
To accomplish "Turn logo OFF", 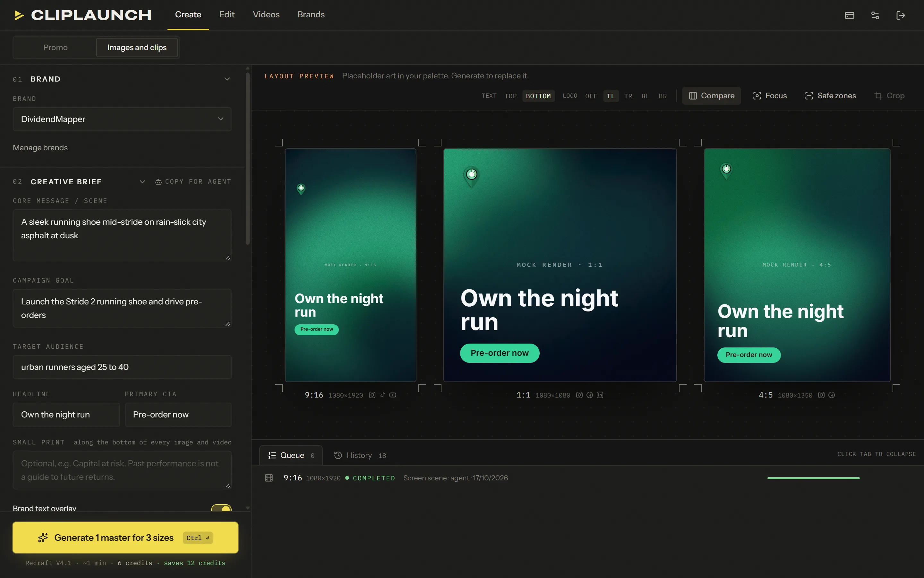I will tap(591, 96).
